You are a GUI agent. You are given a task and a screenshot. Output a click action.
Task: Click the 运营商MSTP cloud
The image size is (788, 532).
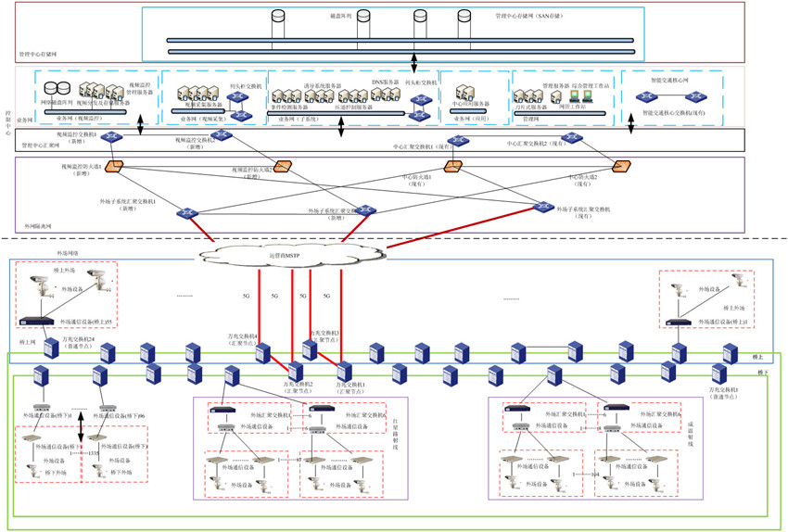tap(291, 255)
